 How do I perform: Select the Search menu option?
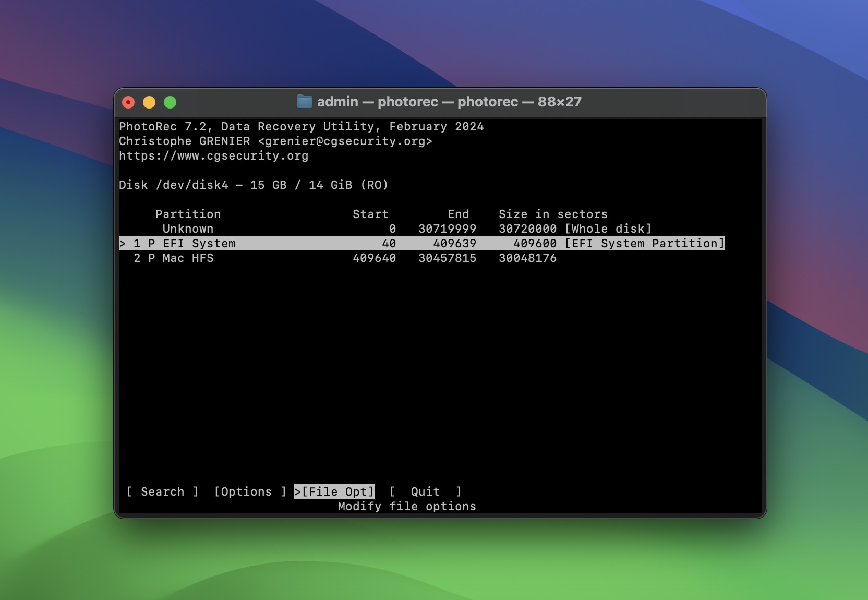(162, 491)
